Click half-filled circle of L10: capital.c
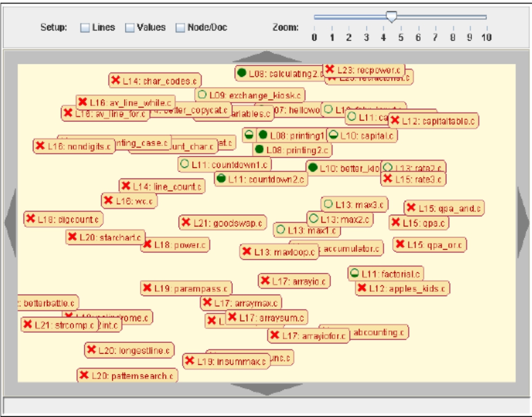Viewport: 532px width, 417px height. [x=334, y=135]
